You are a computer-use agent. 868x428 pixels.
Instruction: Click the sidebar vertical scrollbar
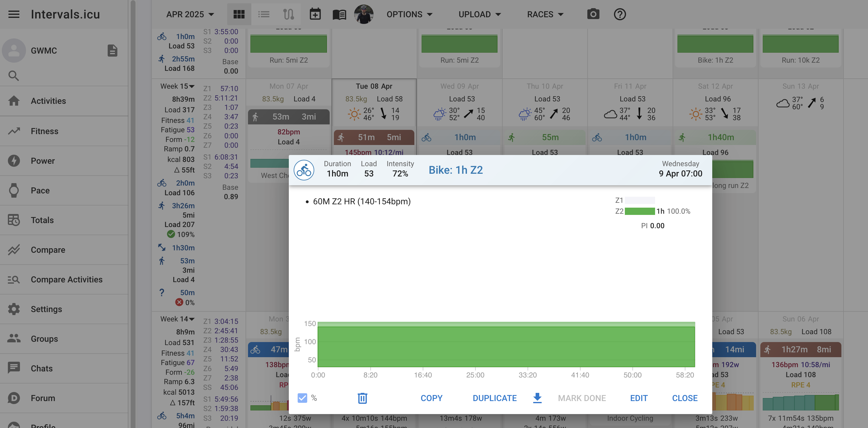[133, 214]
